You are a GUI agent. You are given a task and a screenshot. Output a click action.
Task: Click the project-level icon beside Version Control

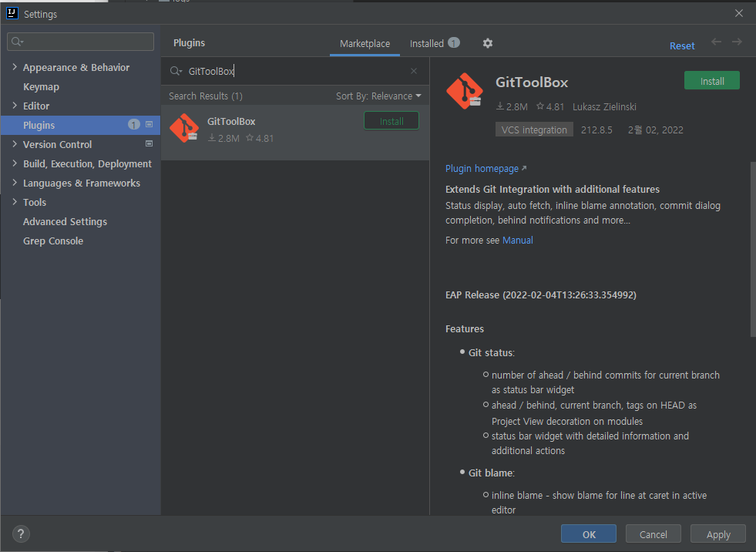pos(149,144)
